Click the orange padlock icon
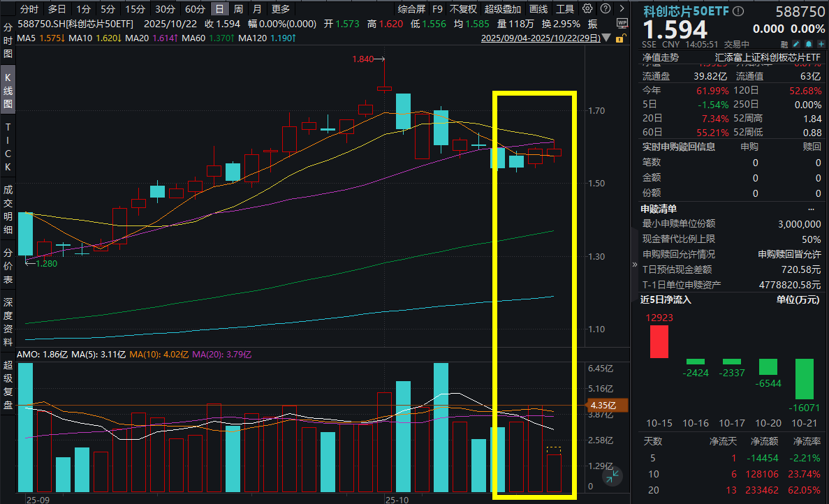 pyautogui.click(x=619, y=38)
